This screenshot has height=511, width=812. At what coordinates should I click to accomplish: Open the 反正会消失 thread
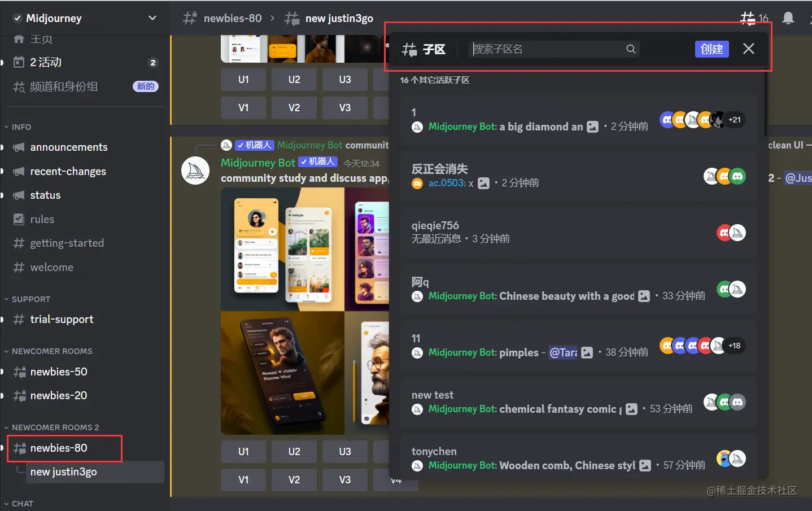coord(578,176)
